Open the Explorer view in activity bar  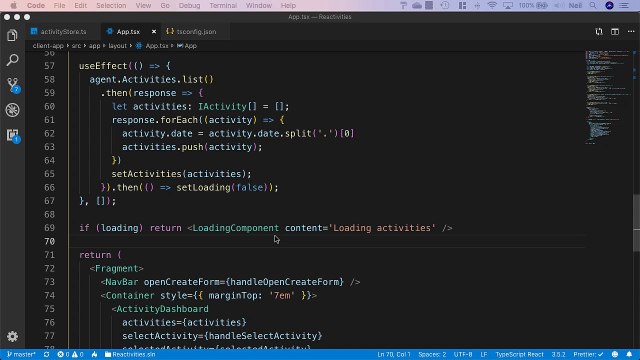[12, 36]
